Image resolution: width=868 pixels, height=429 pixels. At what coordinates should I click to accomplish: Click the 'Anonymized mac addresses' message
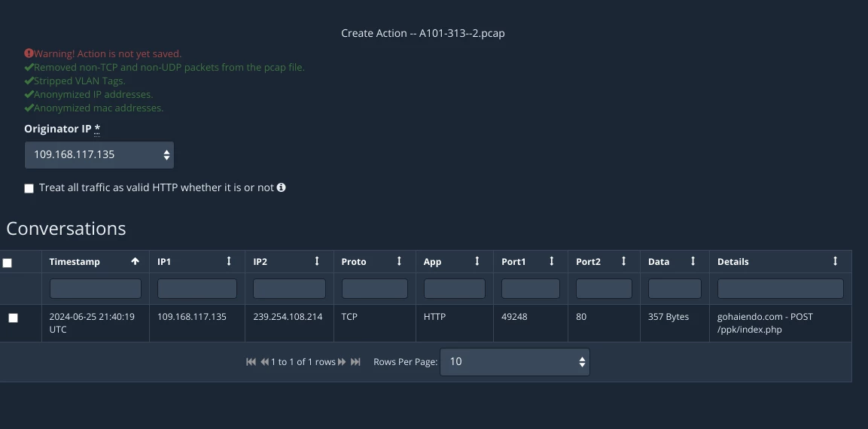point(99,108)
